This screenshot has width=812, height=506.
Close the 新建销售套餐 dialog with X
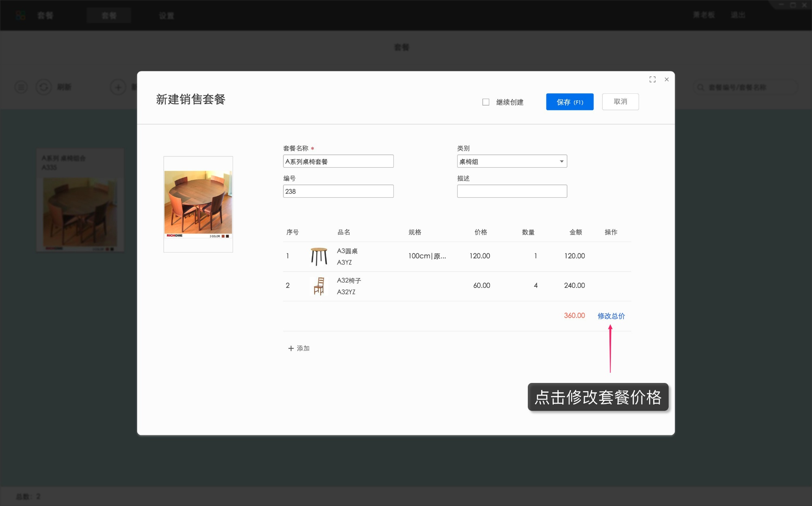pos(667,80)
